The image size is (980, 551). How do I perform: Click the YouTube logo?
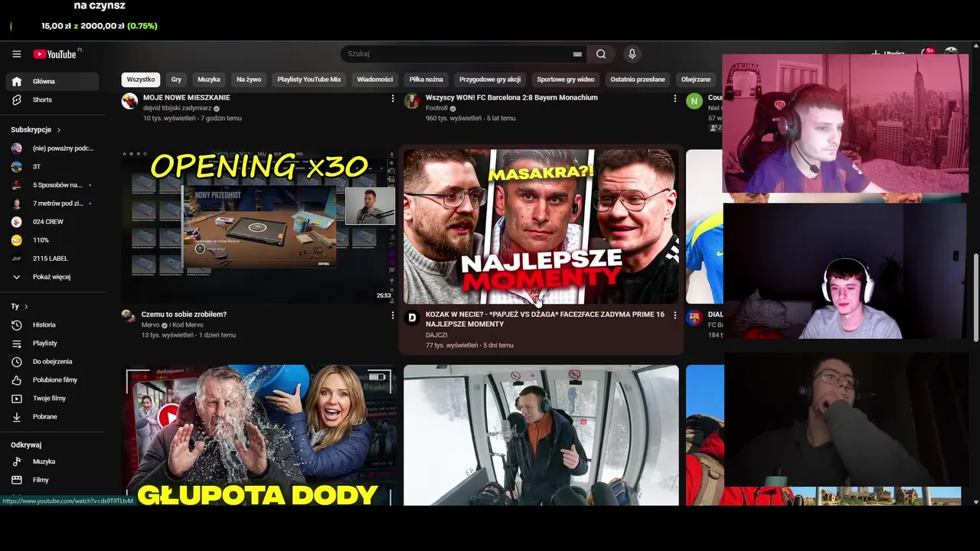pos(55,54)
